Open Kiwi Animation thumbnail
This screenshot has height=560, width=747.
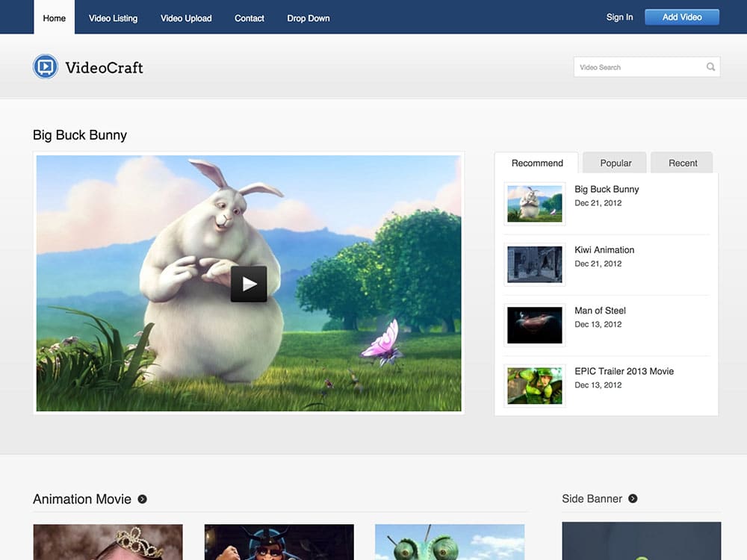535,264
